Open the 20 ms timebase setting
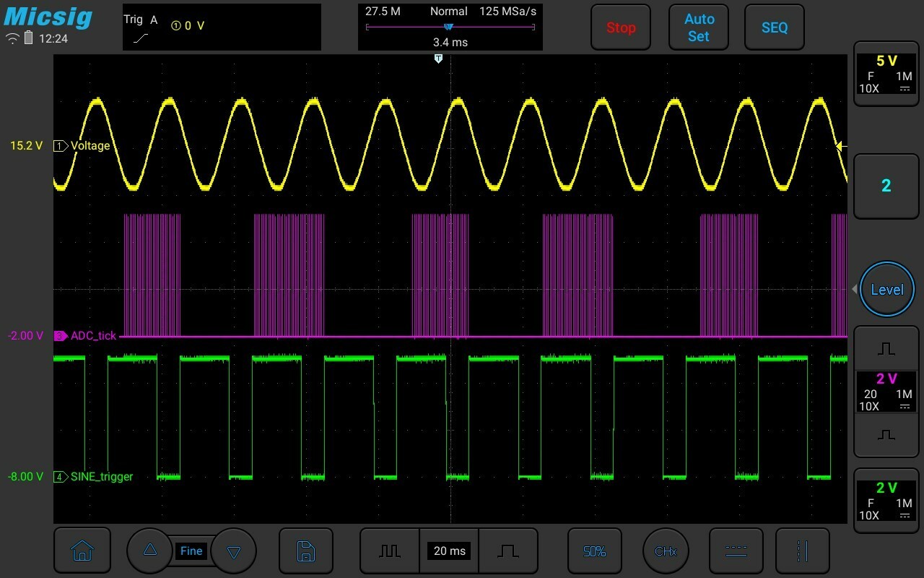 (x=450, y=551)
